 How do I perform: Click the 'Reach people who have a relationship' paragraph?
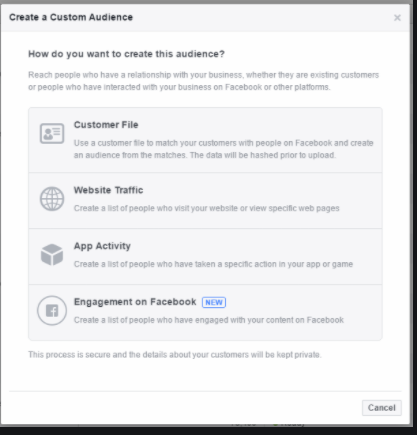tap(203, 81)
